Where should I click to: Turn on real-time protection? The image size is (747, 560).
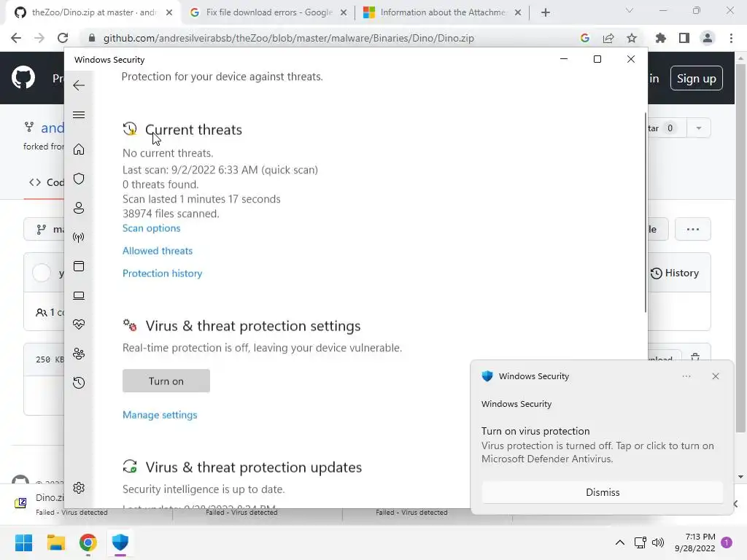166,381
